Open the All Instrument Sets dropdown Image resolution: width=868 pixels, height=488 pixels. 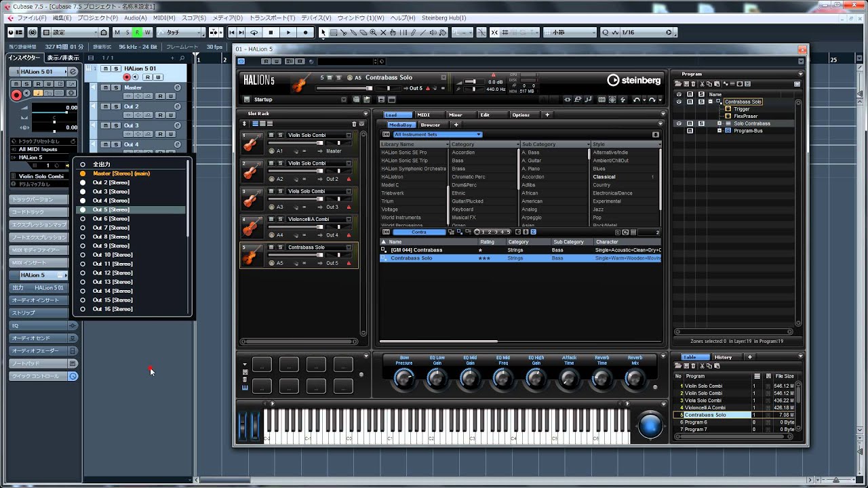437,134
